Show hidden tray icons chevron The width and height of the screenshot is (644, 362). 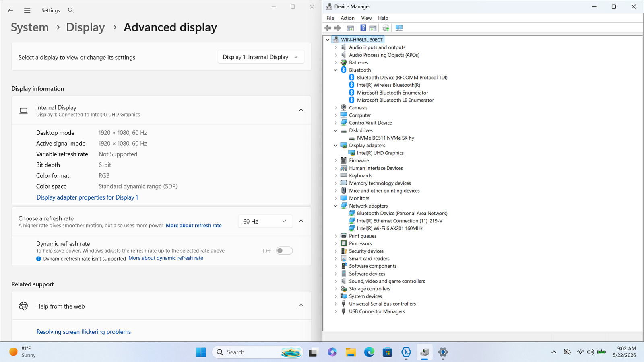(x=554, y=352)
